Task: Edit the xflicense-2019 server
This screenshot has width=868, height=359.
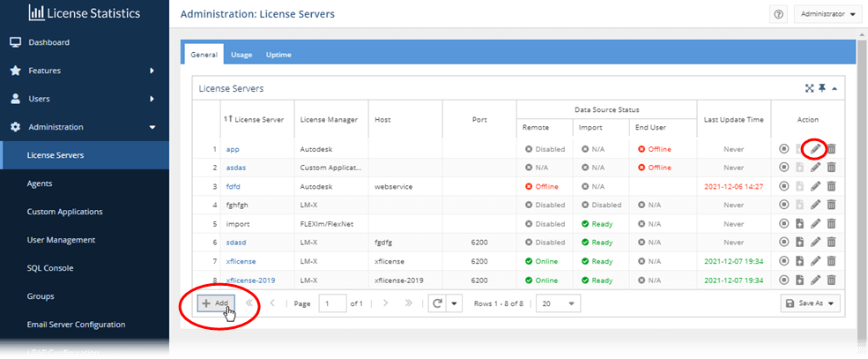Action: click(x=815, y=280)
